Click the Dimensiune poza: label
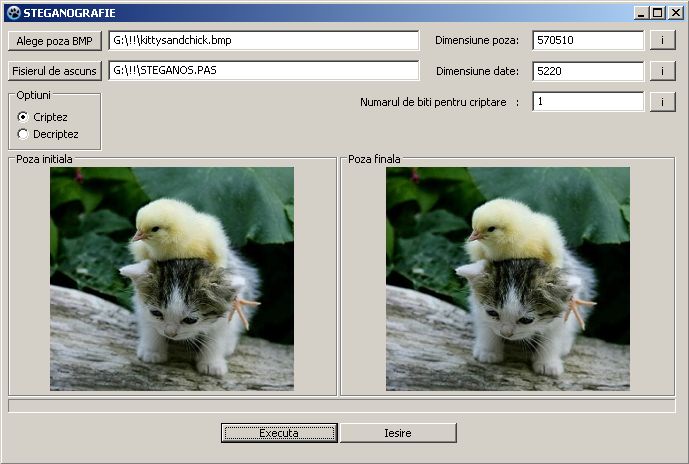This screenshot has width=689, height=464. (x=477, y=40)
